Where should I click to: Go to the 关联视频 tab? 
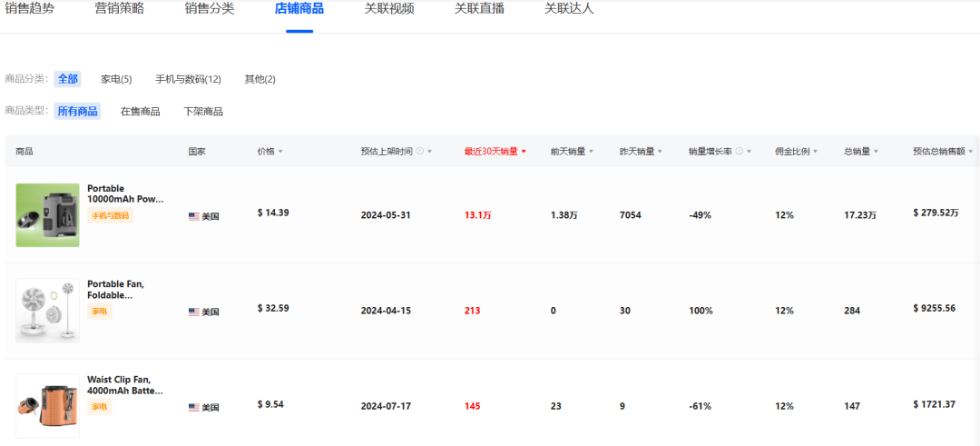click(x=389, y=9)
